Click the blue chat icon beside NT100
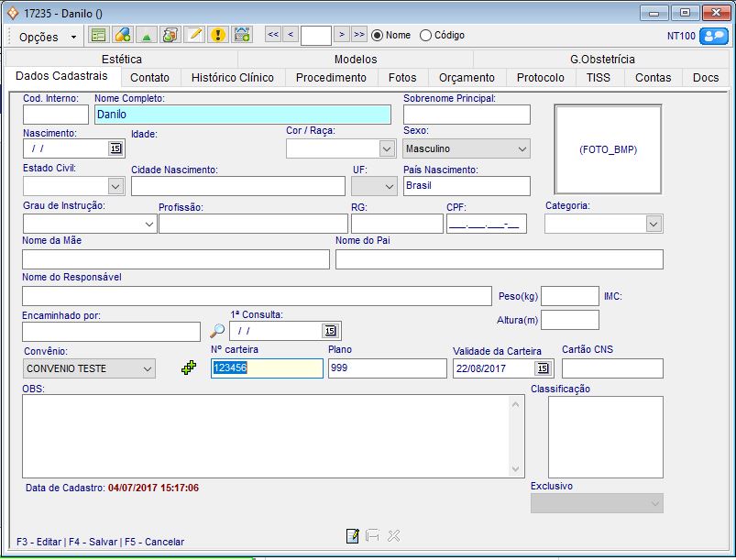The height and width of the screenshot is (560, 736). click(x=712, y=36)
